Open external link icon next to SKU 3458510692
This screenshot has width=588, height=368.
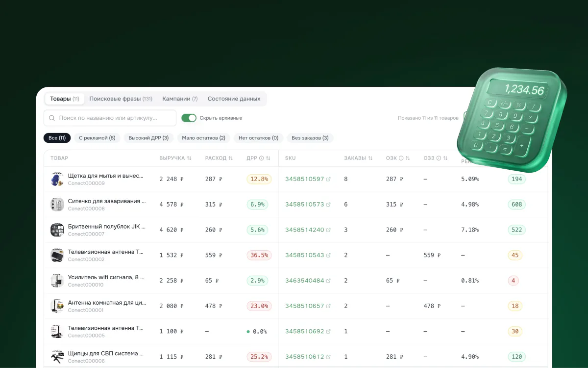(x=328, y=332)
